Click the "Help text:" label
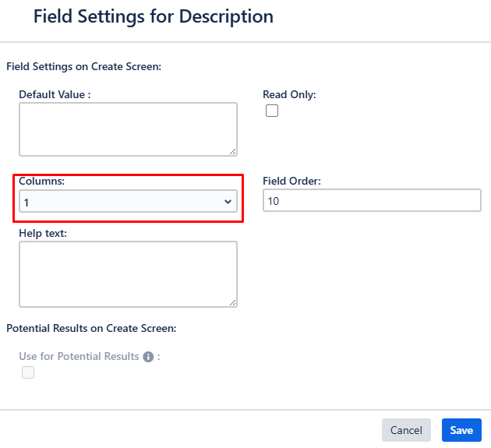 tap(43, 233)
